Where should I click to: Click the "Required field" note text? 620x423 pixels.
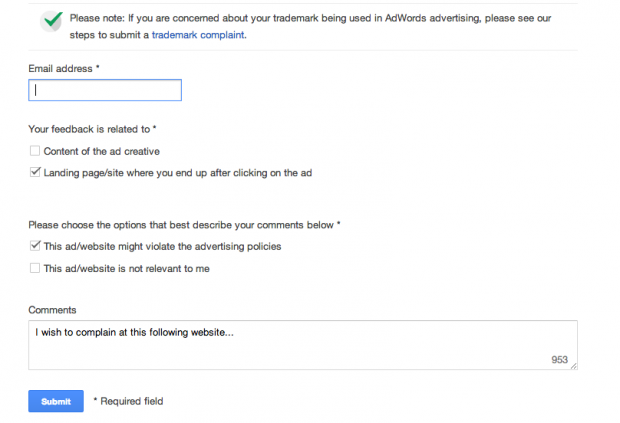pos(132,401)
